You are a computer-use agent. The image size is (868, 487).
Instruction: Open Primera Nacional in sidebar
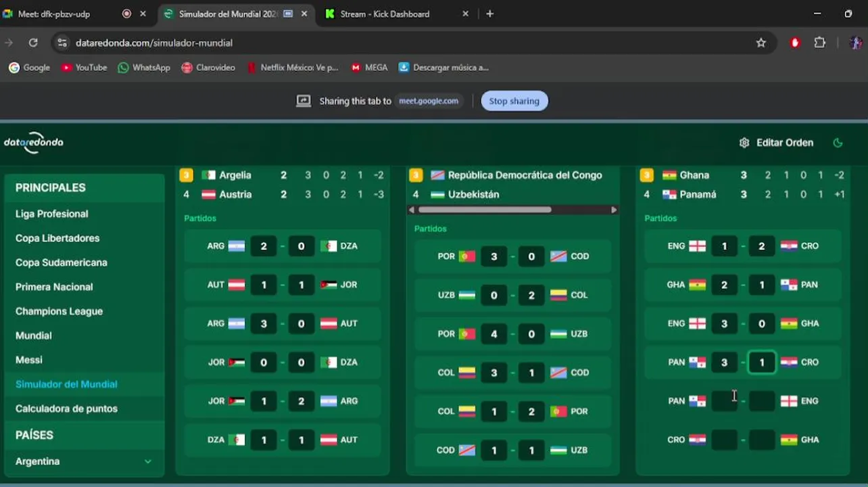coord(54,287)
